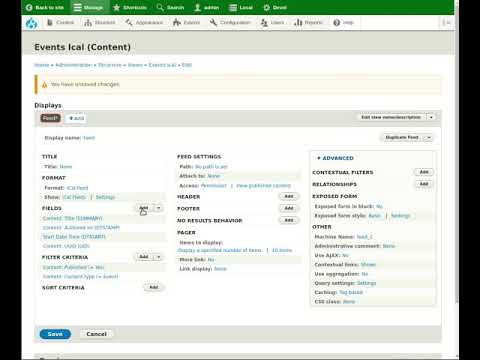Click Start Date field (DTSTART) link
This screenshot has height=360, width=480.
click(74, 237)
